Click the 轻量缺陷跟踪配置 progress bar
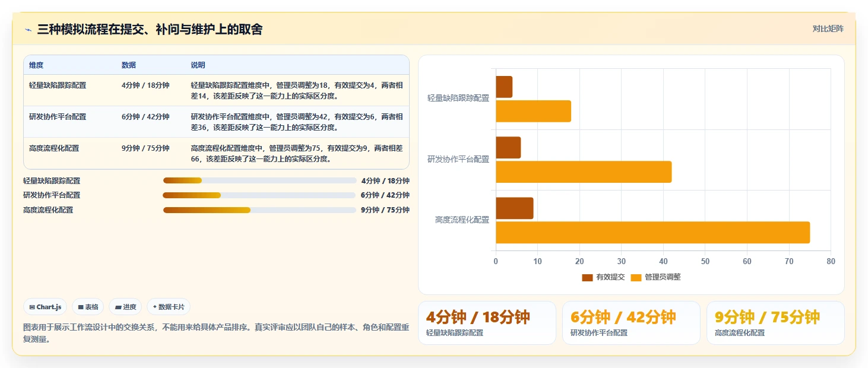 259,180
